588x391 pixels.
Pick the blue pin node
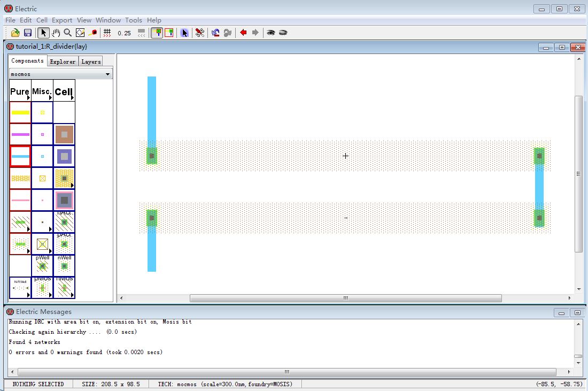pyautogui.click(x=42, y=156)
